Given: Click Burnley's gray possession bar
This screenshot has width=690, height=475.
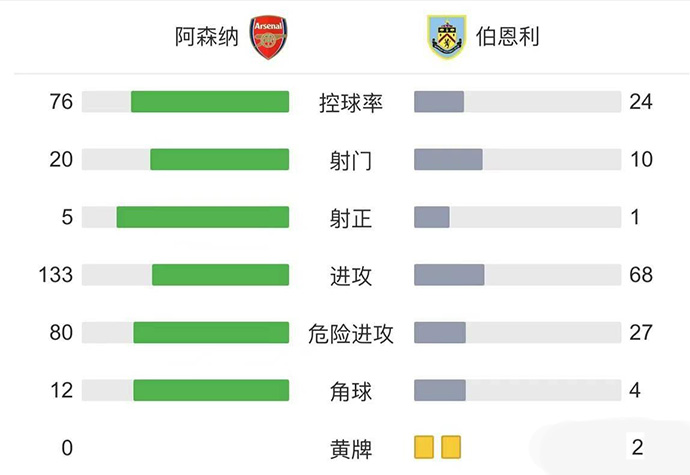Looking at the screenshot, I should (439, 102).
